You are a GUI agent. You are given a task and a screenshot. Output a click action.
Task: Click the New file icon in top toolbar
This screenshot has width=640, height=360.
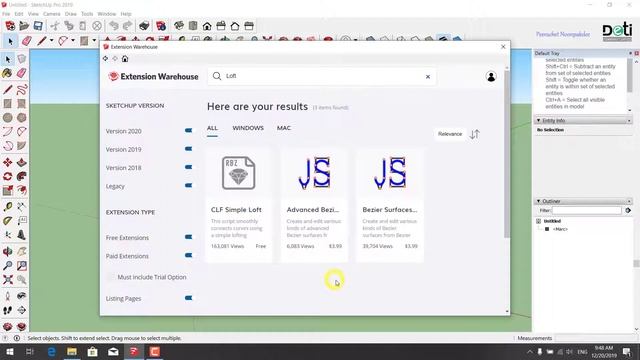pyautogui.click(x=10, y=26)
